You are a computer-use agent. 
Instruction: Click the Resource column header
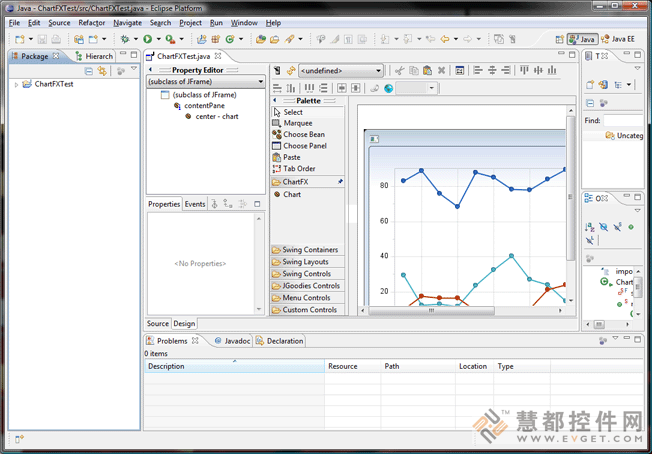353,366
